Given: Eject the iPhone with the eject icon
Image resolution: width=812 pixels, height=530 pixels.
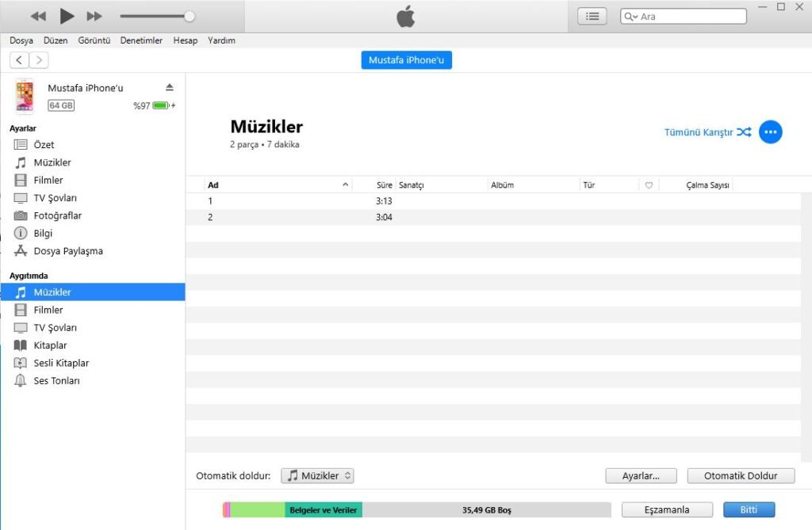Looking at the screenshot, I should pos(170,87).
